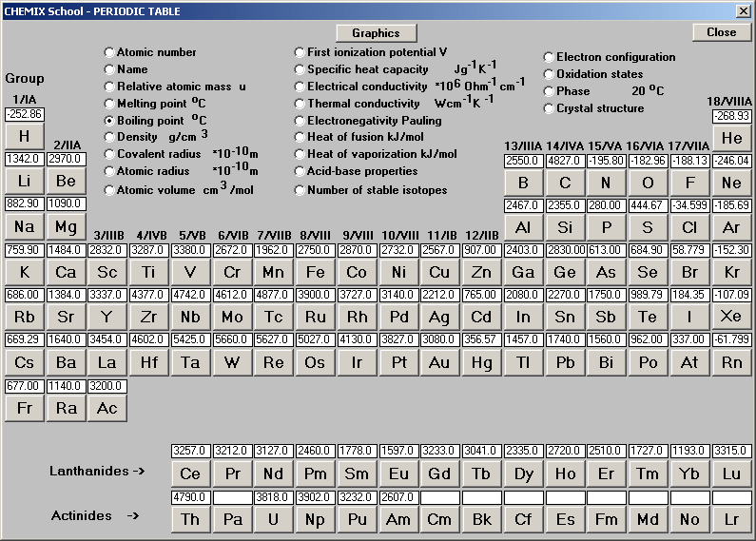Screen dimensions: 756x541
Task: Click the lawrencium Lr element
Action: [x=731, y=519]
